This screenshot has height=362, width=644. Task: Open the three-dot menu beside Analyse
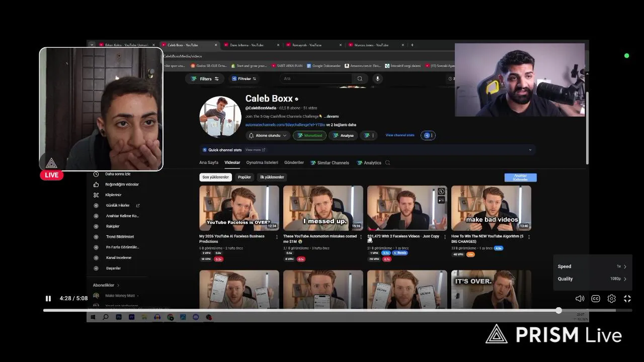373,135
